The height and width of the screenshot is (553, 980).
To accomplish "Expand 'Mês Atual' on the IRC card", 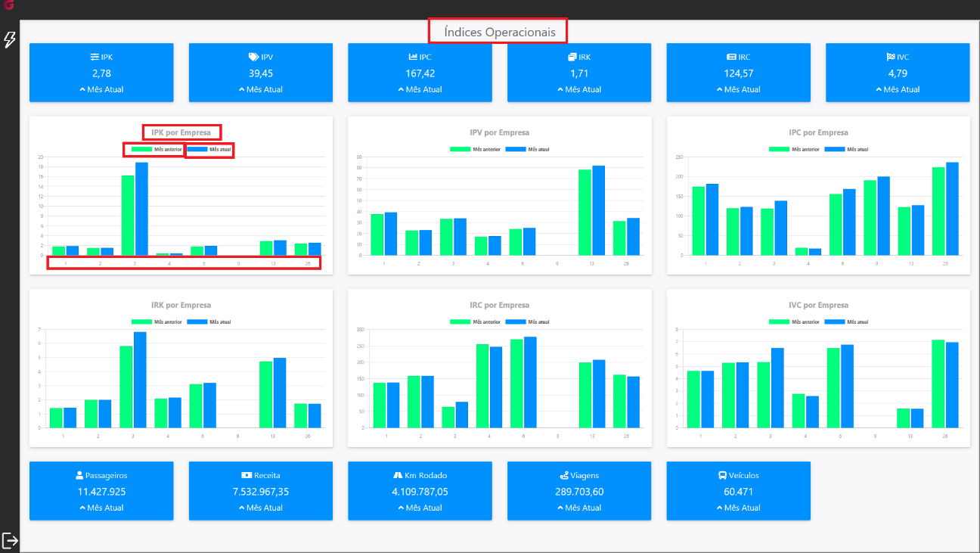I will (x=739, y=89).
